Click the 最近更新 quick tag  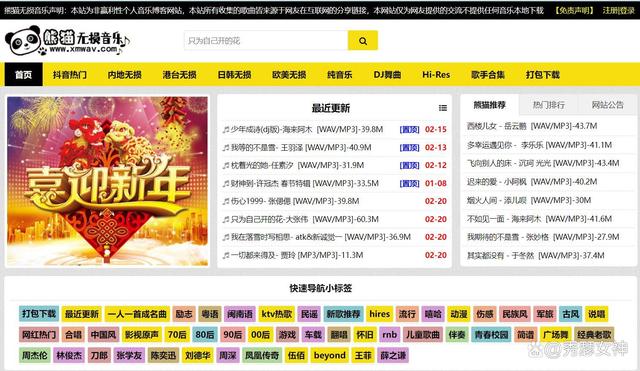(x=82, y=313)
